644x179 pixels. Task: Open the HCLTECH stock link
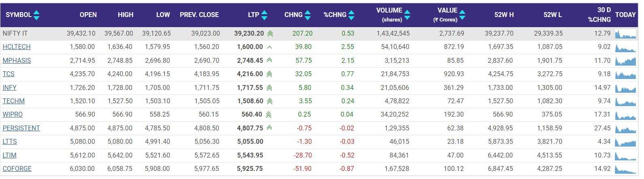point(17,47)
